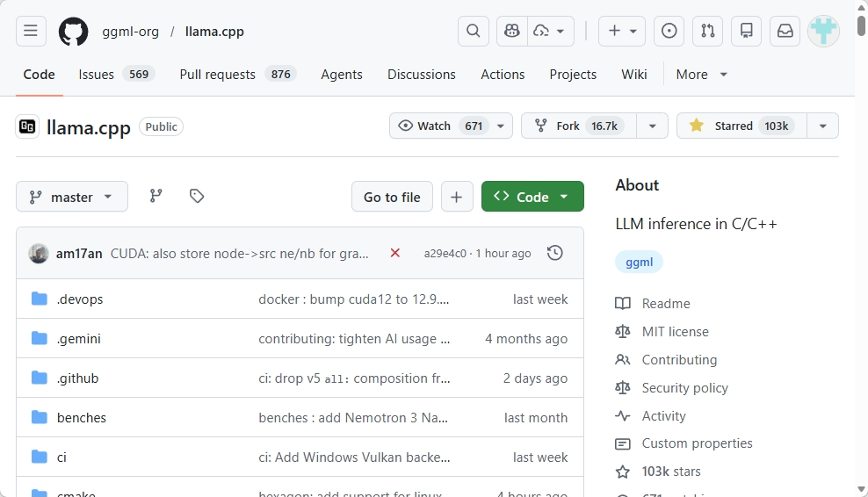Expand the More tabs dropdown
The image size is (868, 497).
tap(701, 74)
